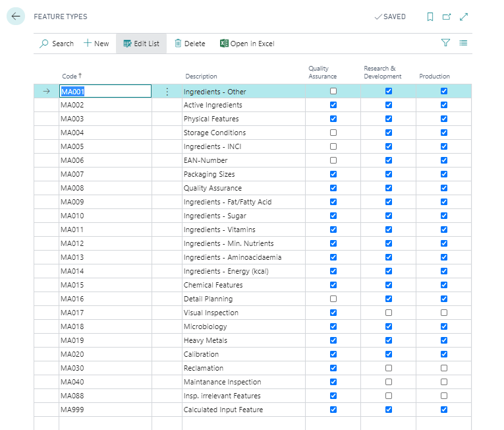Screen dimensions: 504x430
Task: Toggle the list view layout icon
Action: (463, 43)
